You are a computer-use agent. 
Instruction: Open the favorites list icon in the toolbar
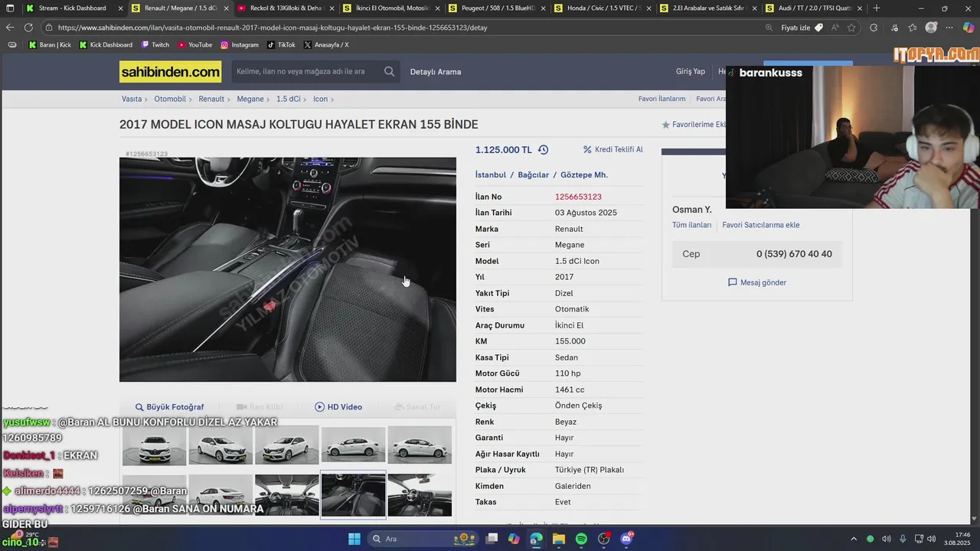[x=913, y=28]
